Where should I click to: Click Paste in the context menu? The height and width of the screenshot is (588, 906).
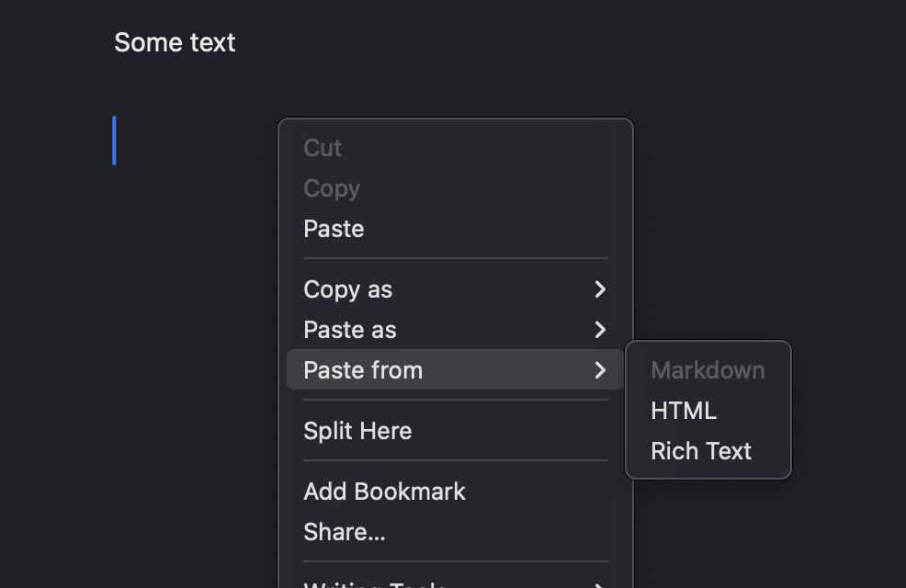pos(334,229)
